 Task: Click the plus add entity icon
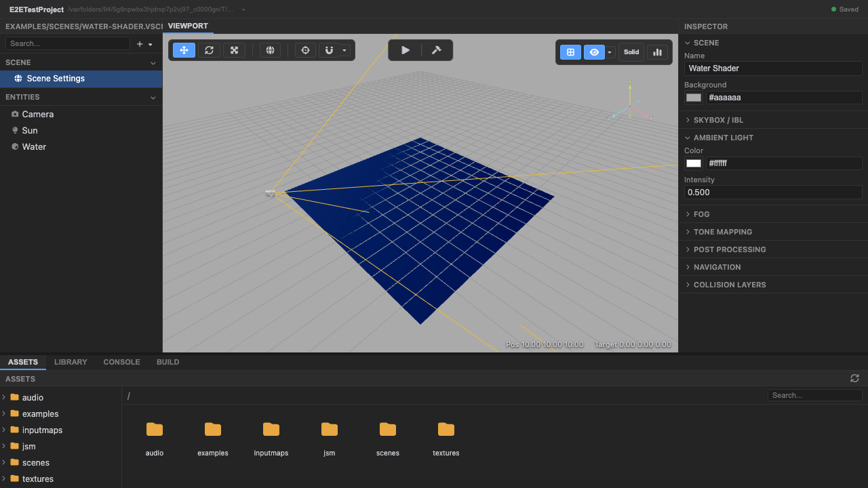[x=140, y=44]
